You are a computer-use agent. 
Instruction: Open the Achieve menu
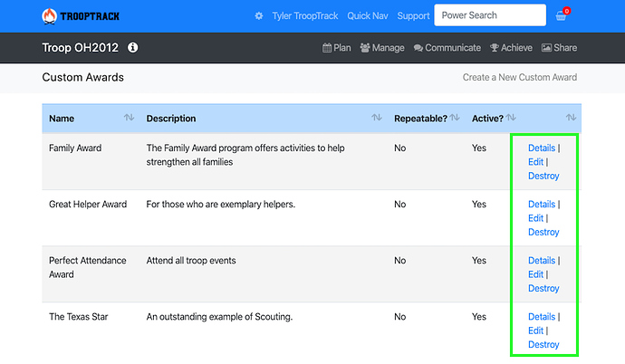[511, 48]
